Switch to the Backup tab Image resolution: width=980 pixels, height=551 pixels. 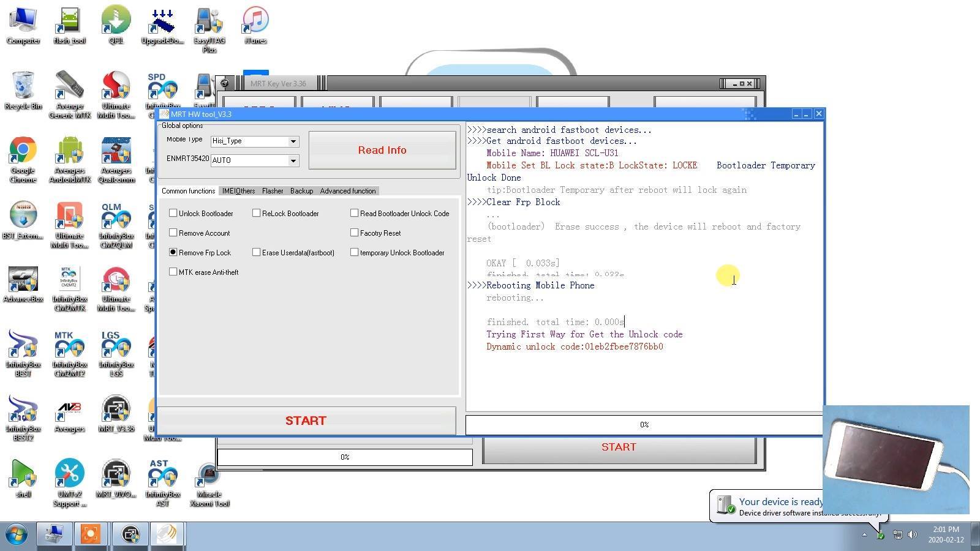tap(301, 191)
